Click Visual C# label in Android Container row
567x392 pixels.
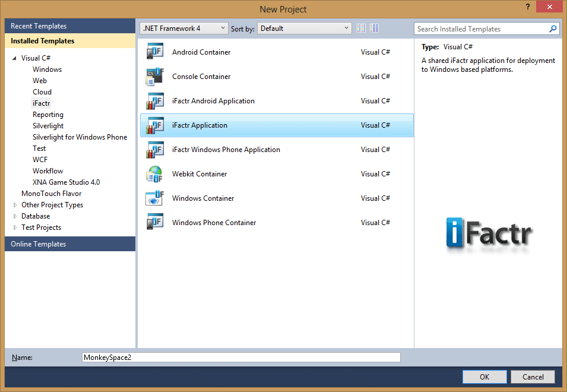click(x=375, y=52)
